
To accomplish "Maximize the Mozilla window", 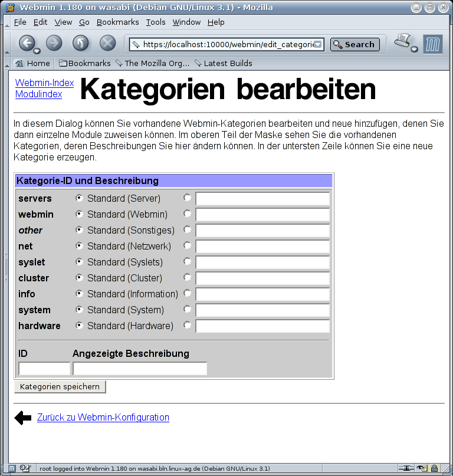I will 429,8.
